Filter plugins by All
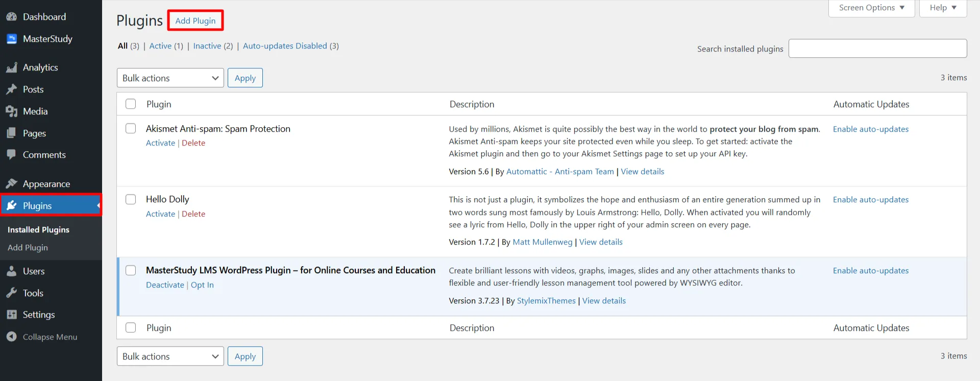The image size is (980, 381). [x=122, y=46]
